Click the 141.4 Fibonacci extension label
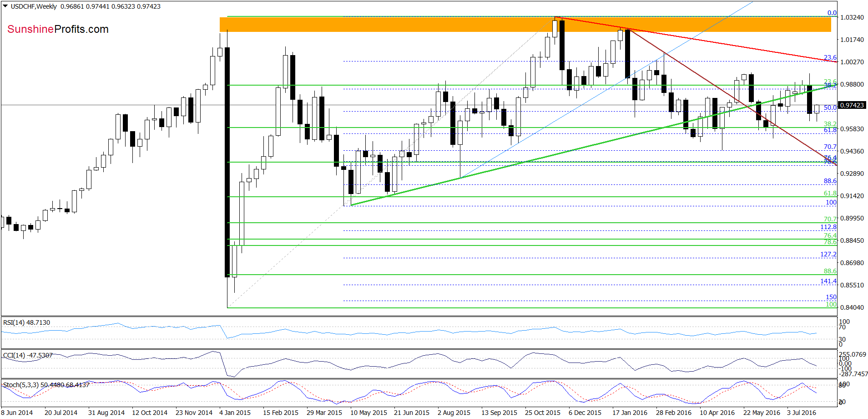The height and width of the screenshot is (419, 868). [828, 281]
